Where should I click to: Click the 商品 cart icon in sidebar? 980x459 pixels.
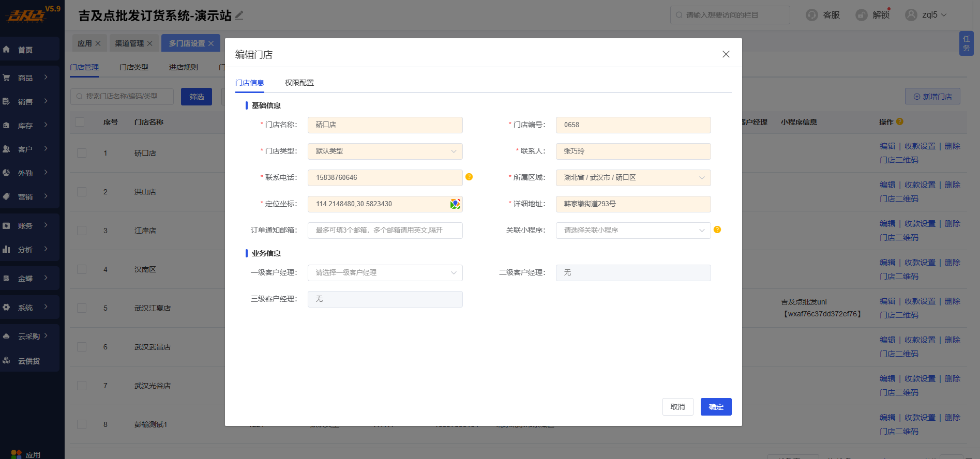7,78
